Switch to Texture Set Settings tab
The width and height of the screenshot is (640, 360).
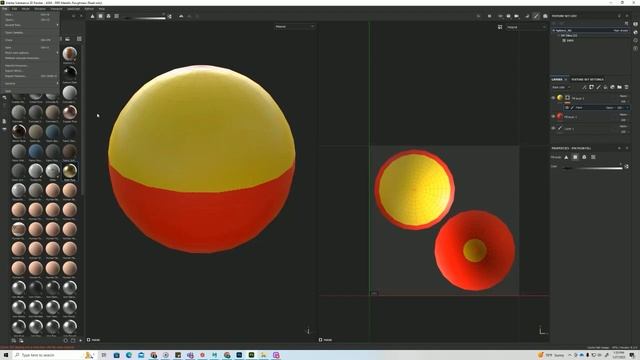click(587, 80)
